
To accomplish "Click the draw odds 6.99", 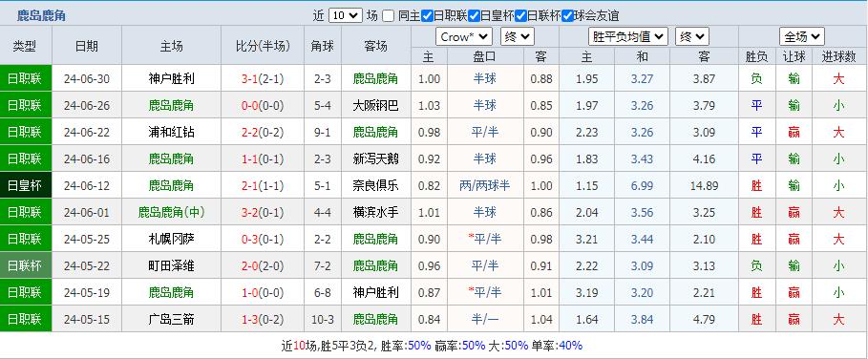I will [642, 185].
